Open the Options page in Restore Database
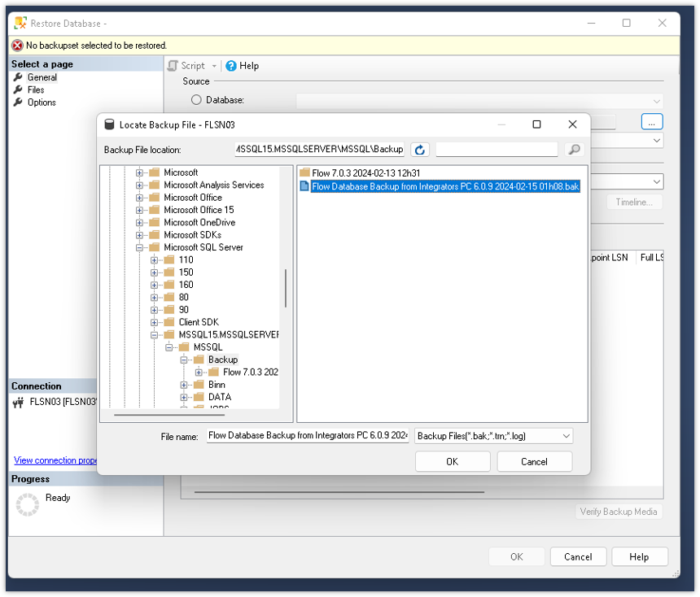 click(x=42, y=102)
